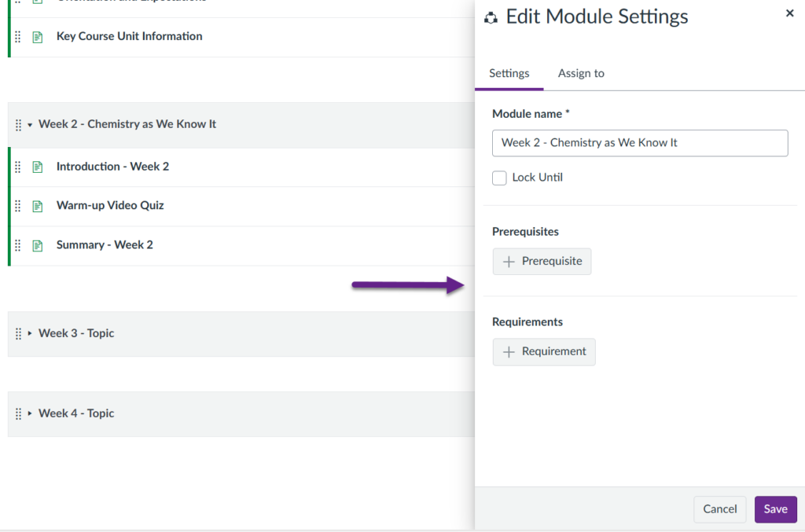
Task: Save the module settings
Action: 775,509
